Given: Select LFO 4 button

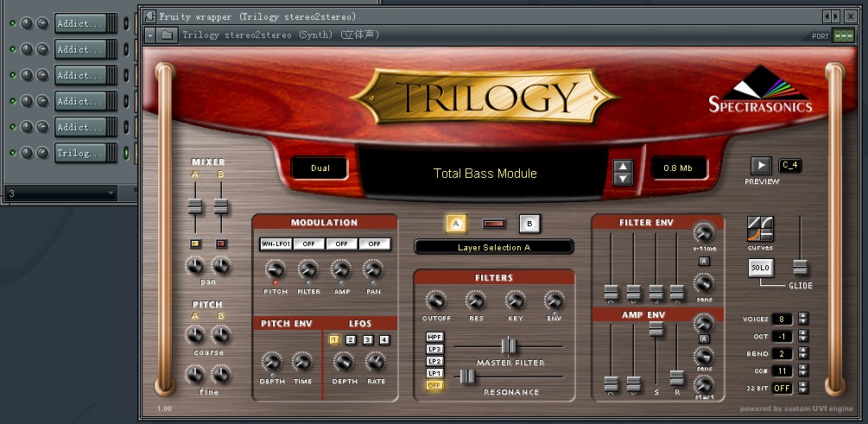Looking at the screenshot, I should 384,340.
